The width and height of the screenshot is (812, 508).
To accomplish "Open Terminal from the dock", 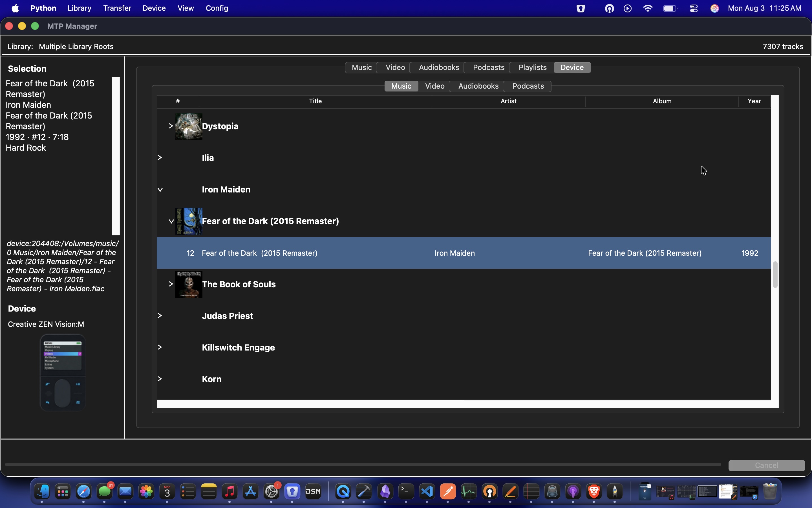I will point(406,492).
